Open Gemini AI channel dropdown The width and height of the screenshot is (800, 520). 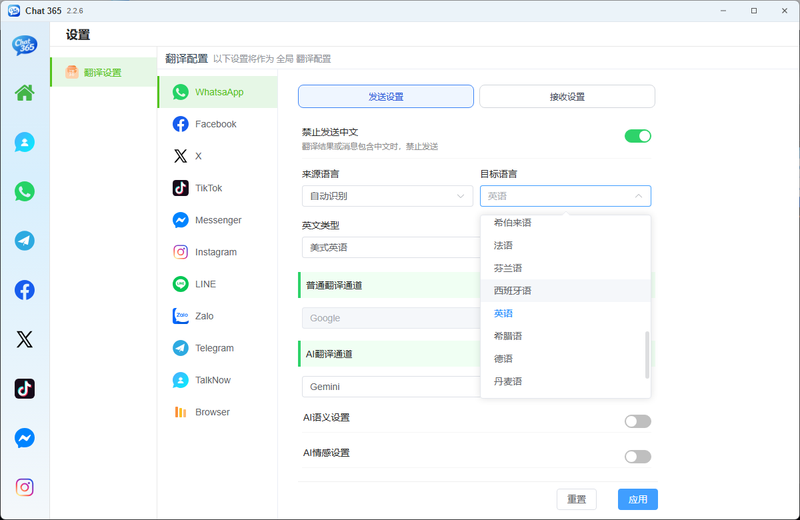pos(391,387)
